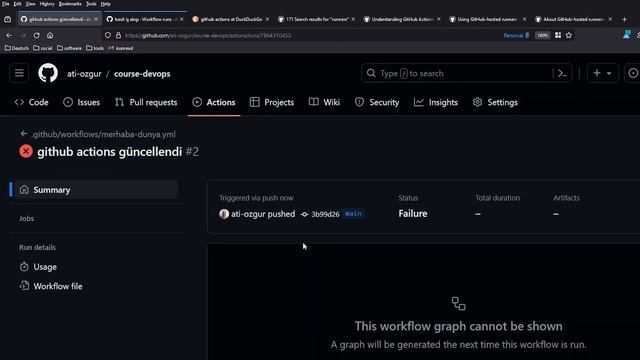Image resolution: width=640 pixels, height=360 pixels.
Task: Click the back arrow beside workflow path
Action: coord(24,134)
